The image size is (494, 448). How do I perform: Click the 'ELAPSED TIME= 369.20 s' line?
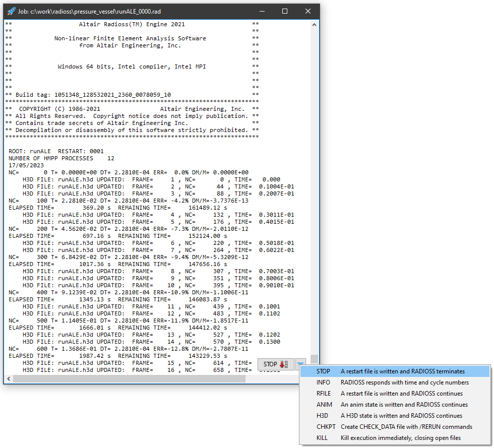click(118, 208)
